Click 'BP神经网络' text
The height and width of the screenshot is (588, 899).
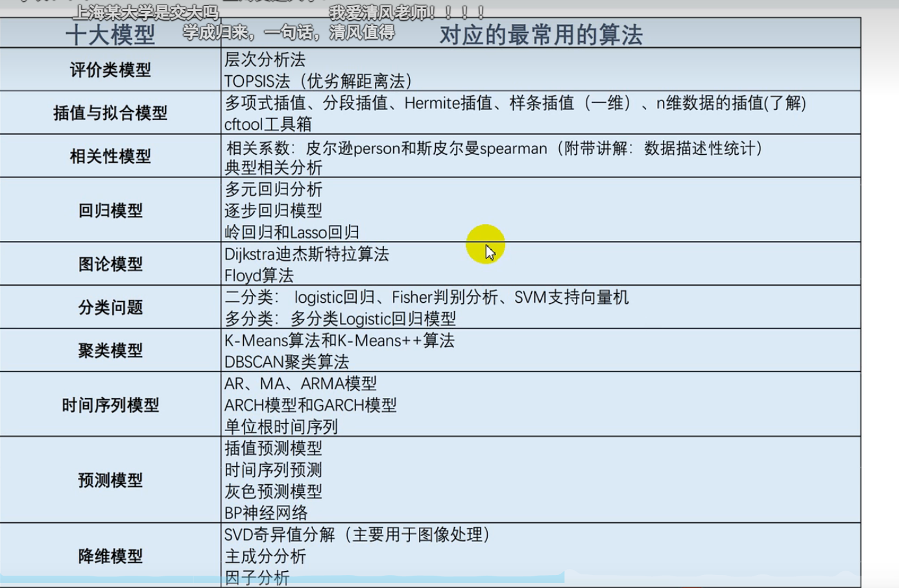266,513
